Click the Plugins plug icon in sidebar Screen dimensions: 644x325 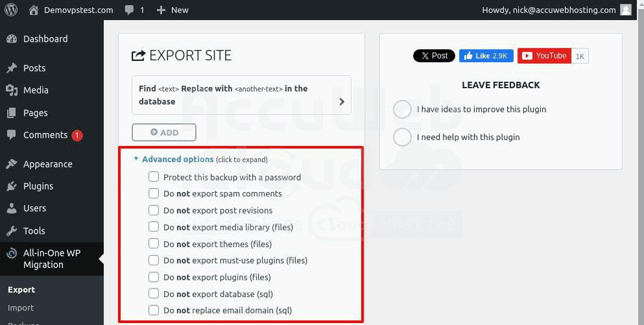tap(11, 186)
